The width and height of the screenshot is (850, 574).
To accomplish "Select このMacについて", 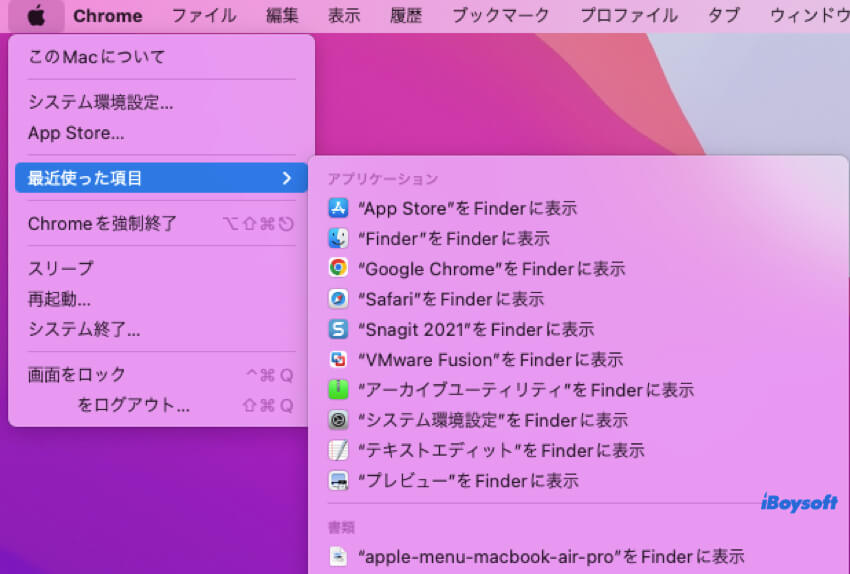I will tap(161, 56).
